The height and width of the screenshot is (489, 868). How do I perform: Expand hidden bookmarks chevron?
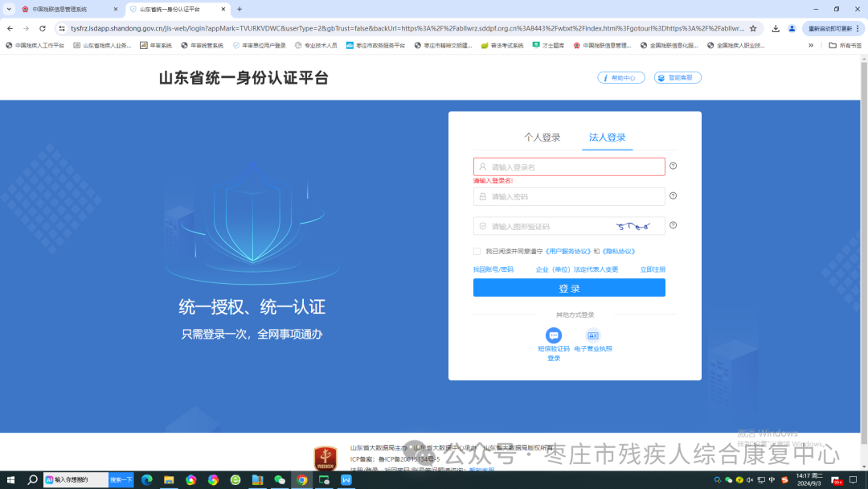(811, 45)
